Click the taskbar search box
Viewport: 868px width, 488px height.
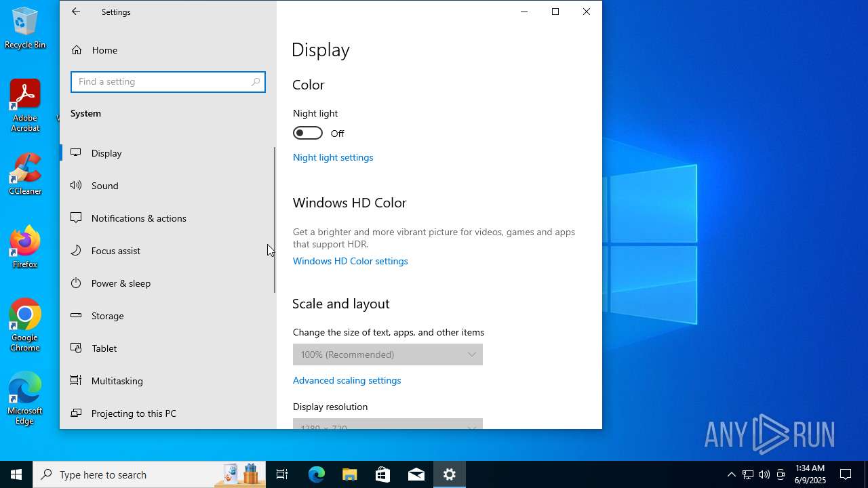coord(149,474)
